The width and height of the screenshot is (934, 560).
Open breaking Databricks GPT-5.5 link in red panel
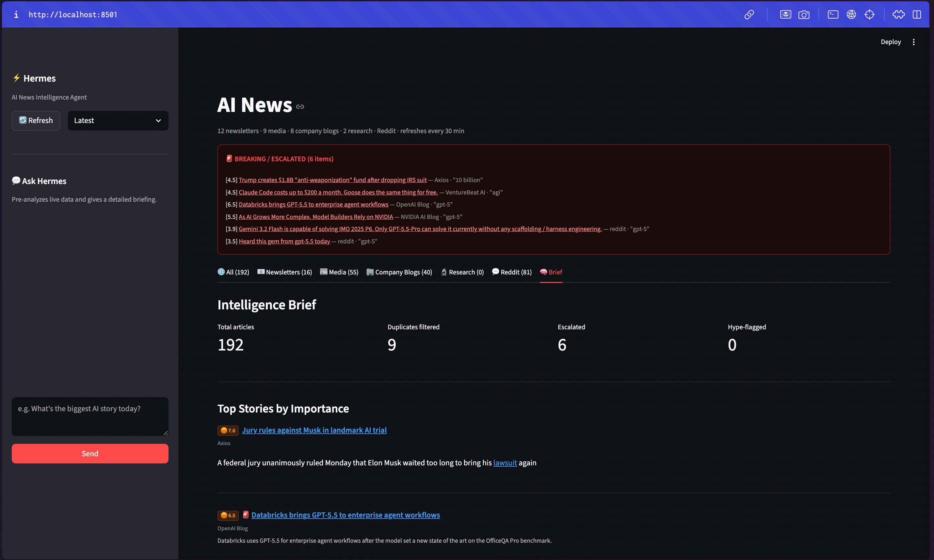tap(313, 205)
